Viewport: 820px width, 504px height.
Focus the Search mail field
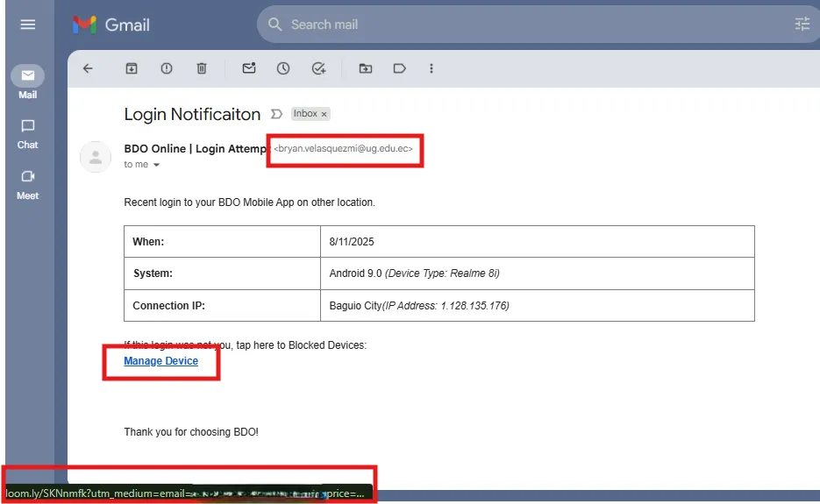(x=538, y=25)
